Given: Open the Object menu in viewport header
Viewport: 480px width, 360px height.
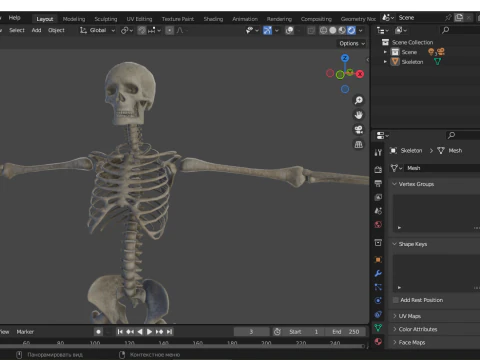Looking at the screenshot, I should 56,30.
